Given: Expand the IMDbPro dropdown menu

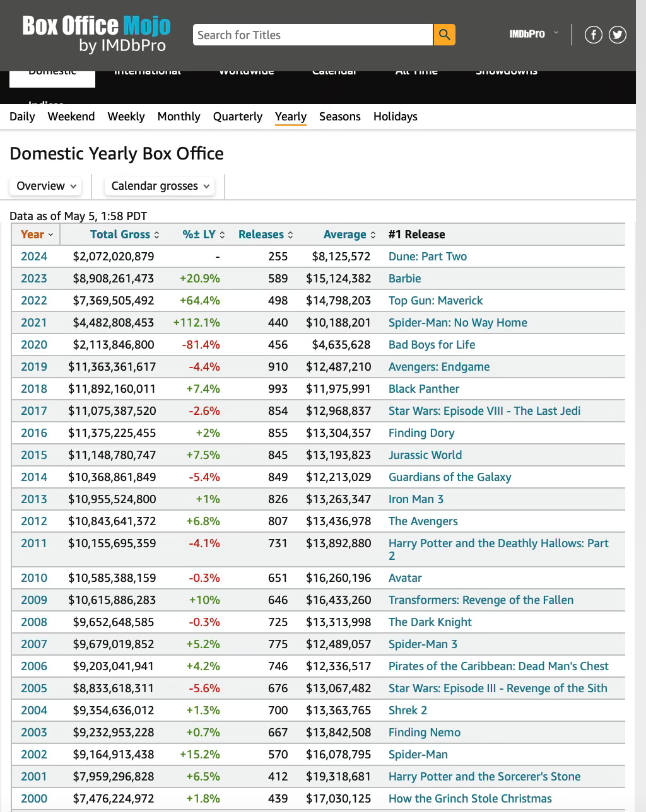Looking at the screenshot, I should click(534, 33).
